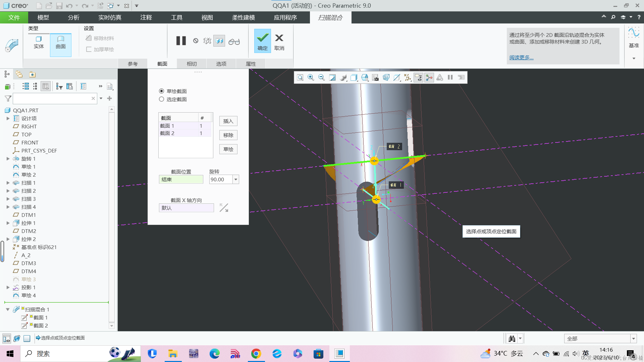Click the 截面位置 input field
The width and height of the screenshot is (644, 362).
click(180, 179)
